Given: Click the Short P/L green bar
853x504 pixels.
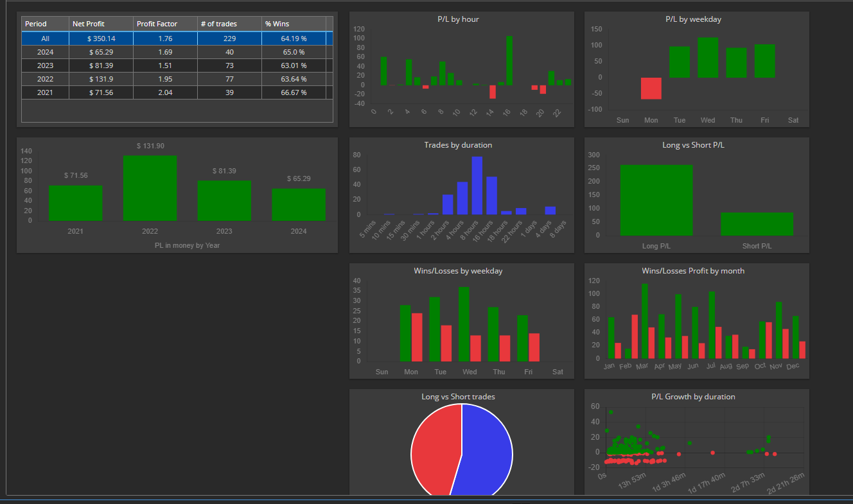Looking at the screenshot, I should pyautogui.click(x=757, y=224).
